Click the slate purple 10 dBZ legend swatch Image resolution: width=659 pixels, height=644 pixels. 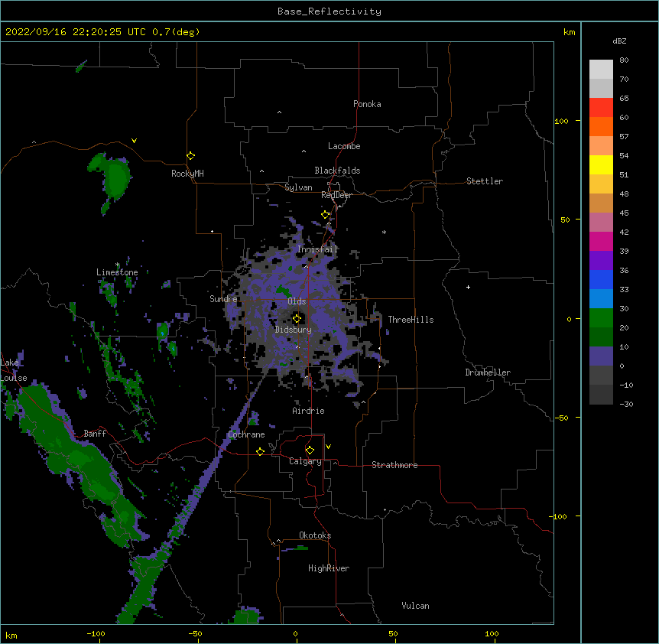pos(601,356)
